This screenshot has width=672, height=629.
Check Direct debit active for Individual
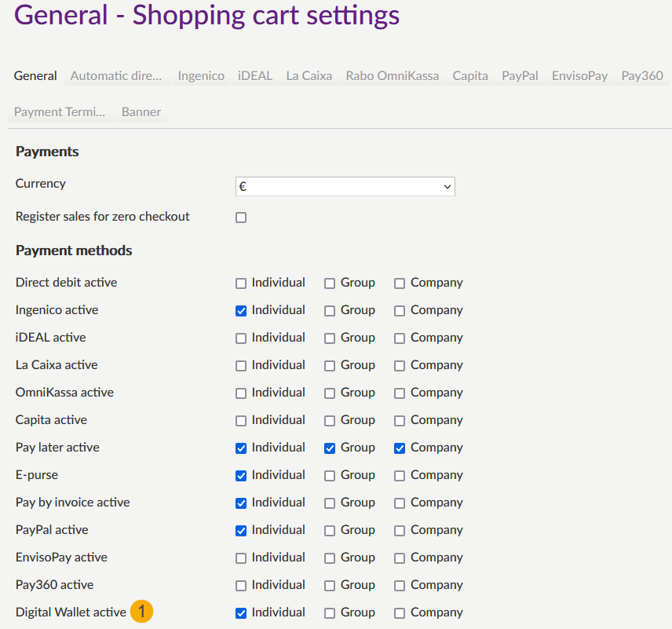point(241,283)
